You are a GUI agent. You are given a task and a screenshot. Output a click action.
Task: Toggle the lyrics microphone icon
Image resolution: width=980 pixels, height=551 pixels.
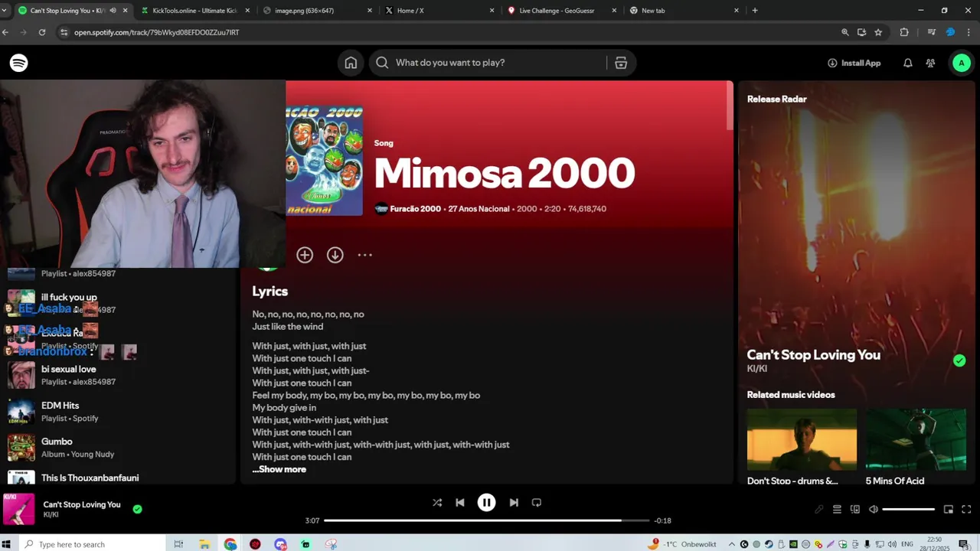[x=818, y=510]
